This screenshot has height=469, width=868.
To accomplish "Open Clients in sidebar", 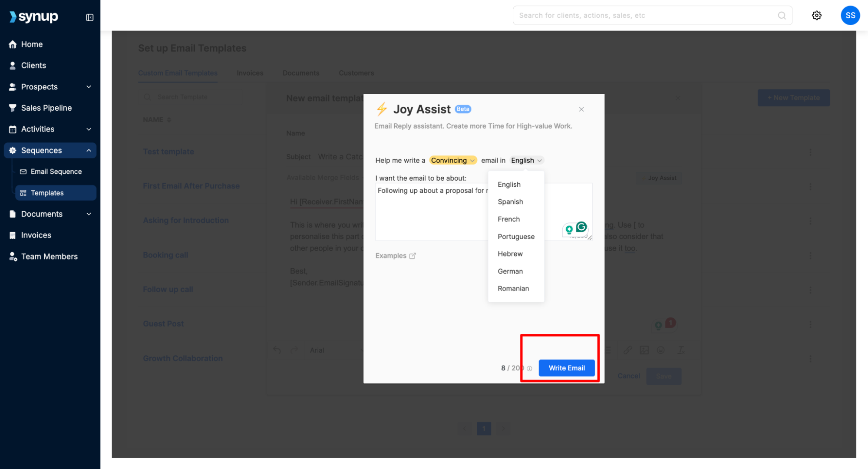I will (33, 65).
